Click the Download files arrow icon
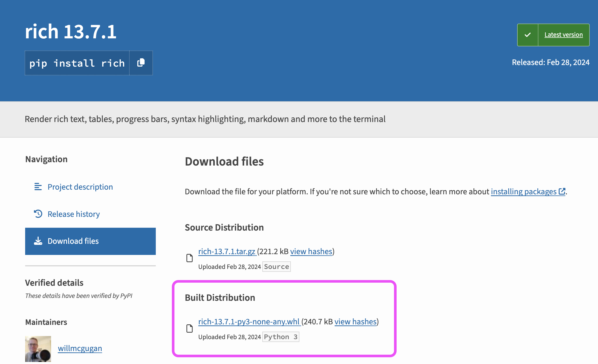The height and width of the screenshot is (364, 598). point(38,241)
